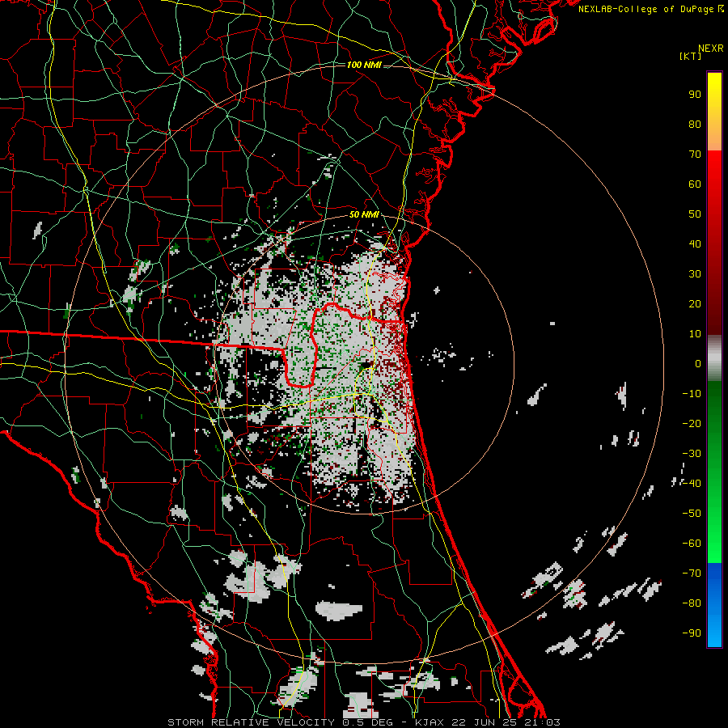Viewport: 728px width, 728px height.
Task: Click the 100 NMI range ring label
Action: pyautogui.click(x=364, y=65)
